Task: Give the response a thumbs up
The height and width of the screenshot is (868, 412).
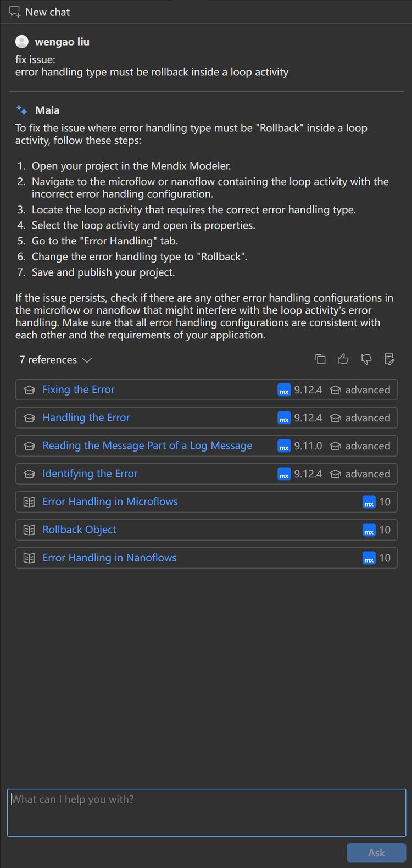Action: [x=343, y=359]
